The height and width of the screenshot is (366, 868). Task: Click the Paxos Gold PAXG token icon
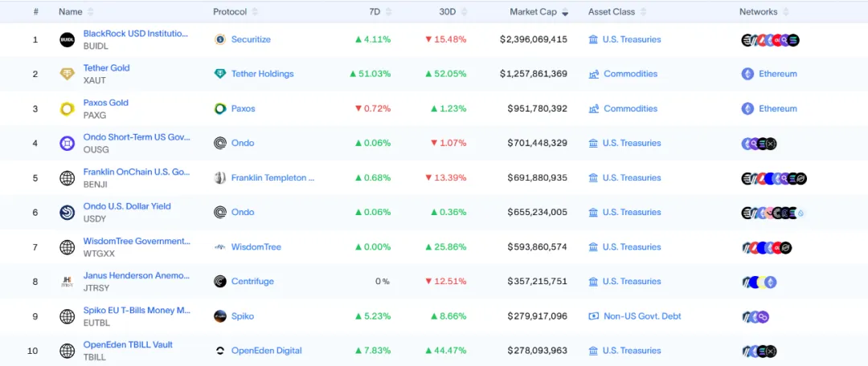pos(68,109)
